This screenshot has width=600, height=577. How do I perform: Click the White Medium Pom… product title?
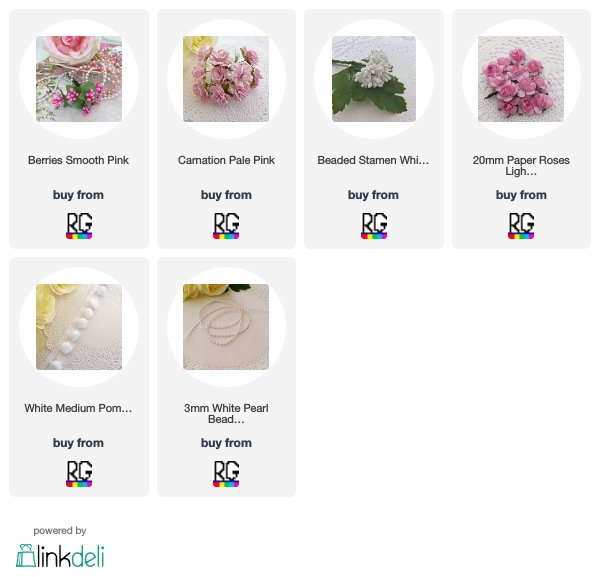(78, 408)
